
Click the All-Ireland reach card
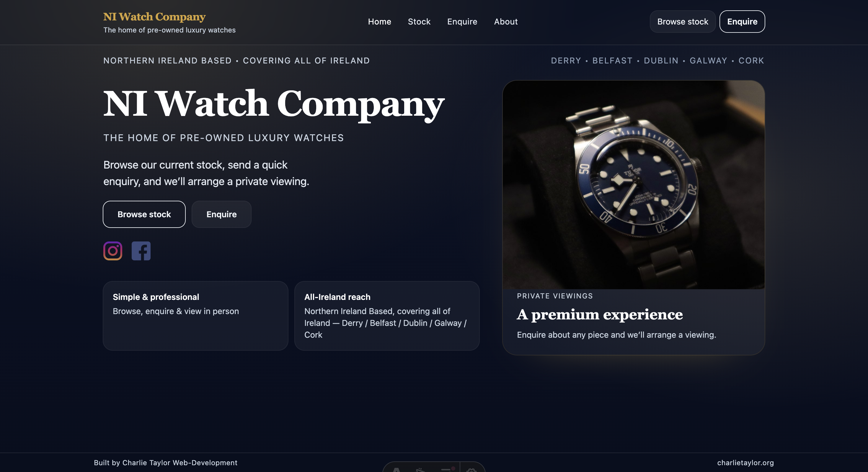point(387,316)
